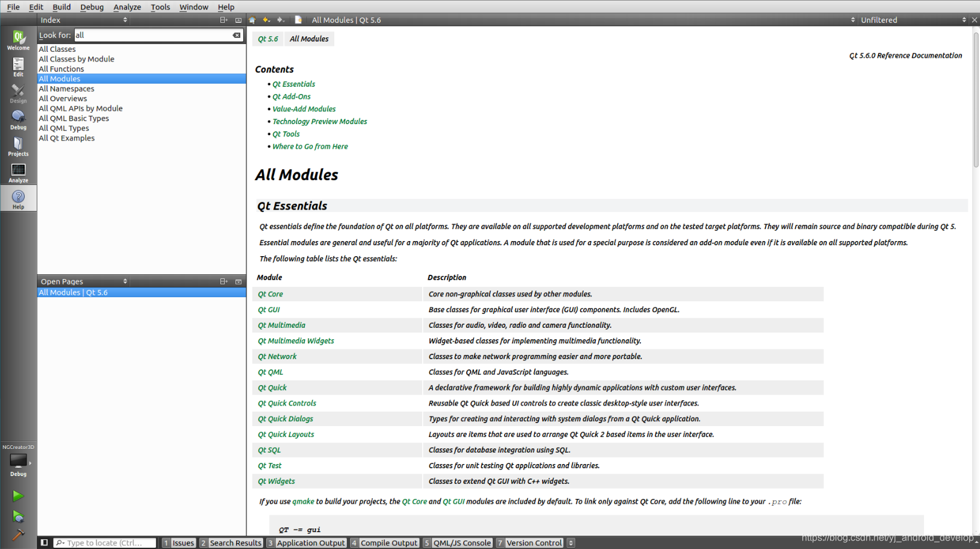Screen dimensions: 980x549
Task: Navigate back in help history
Action: tap(266, 20)
